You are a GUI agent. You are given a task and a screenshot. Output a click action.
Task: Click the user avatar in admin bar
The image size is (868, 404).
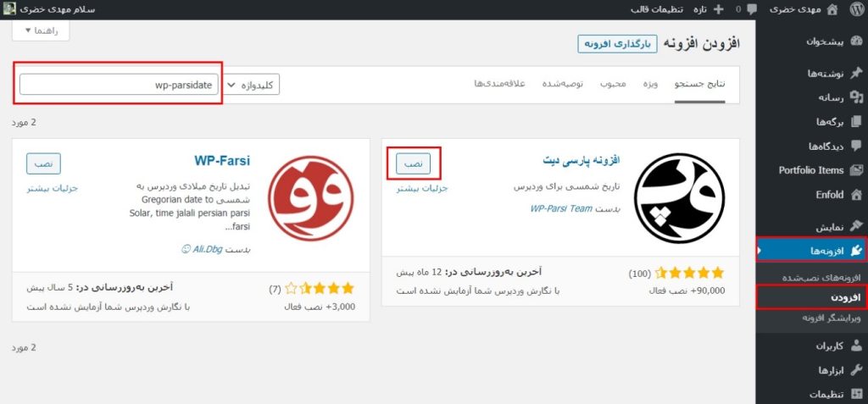(x=9, y=9)
